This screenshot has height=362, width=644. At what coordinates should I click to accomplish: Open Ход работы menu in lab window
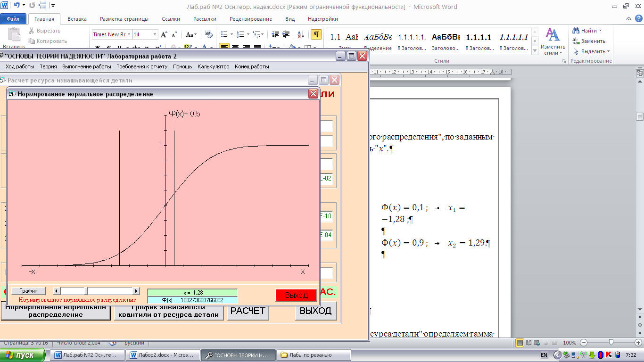(20, 67)
